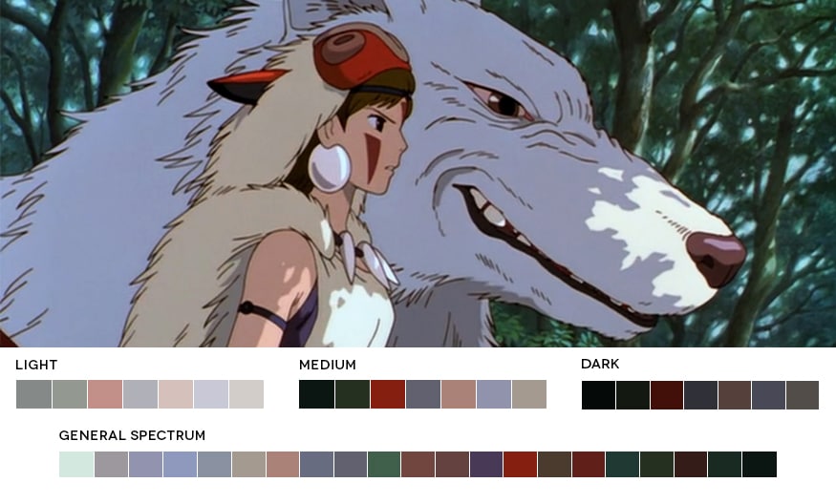Viewport: 836px width, 504px height.
Task: Click the dark green swatch under Medium
Action: click(353, 394)
